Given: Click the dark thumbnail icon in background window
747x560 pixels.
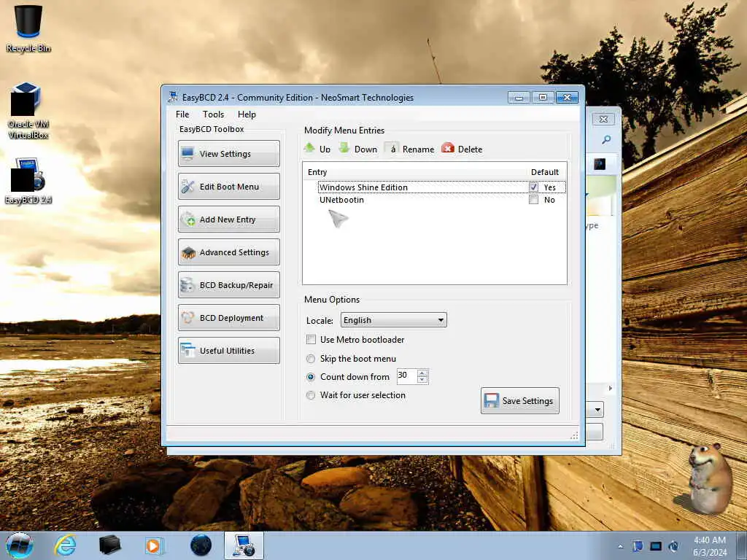Looking at the screenshot, I should point(600,164).
